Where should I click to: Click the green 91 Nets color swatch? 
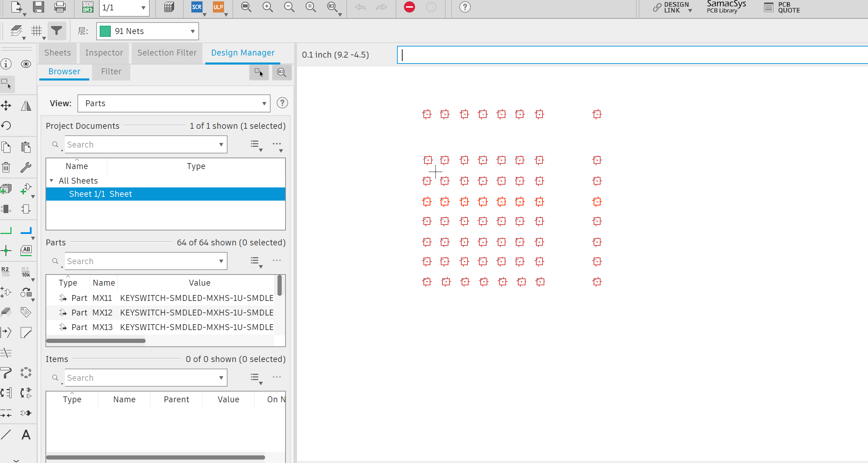105,31
